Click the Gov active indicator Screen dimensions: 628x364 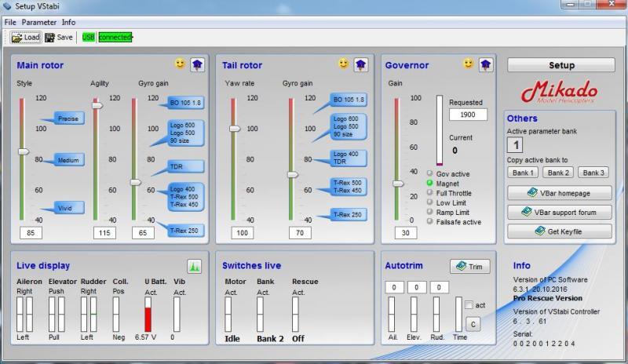pyautogui.click(x=430, y=173)
